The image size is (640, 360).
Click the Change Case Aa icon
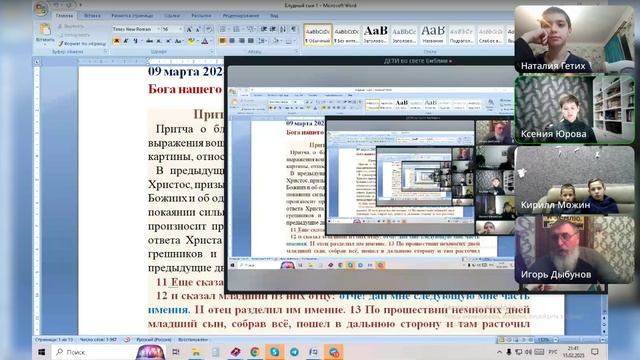tap(178, 41)
